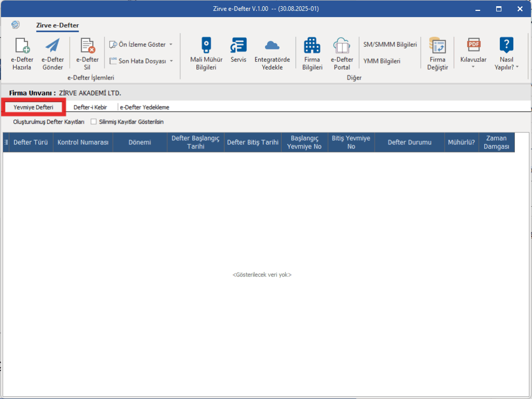
Task: Switch to the e-Defter Yedekleme tab
Action: [x=144, y=107]
